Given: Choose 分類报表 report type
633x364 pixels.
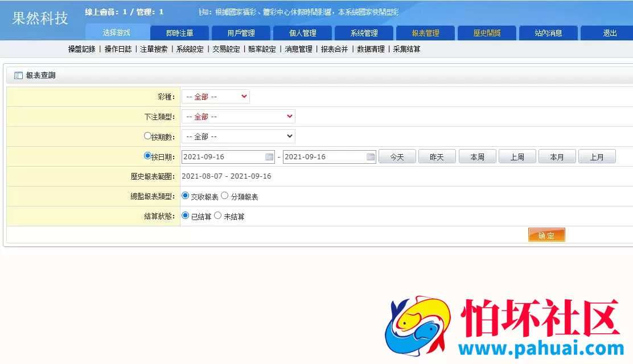Looking at the screenshot, I should (x=225, y=195).
